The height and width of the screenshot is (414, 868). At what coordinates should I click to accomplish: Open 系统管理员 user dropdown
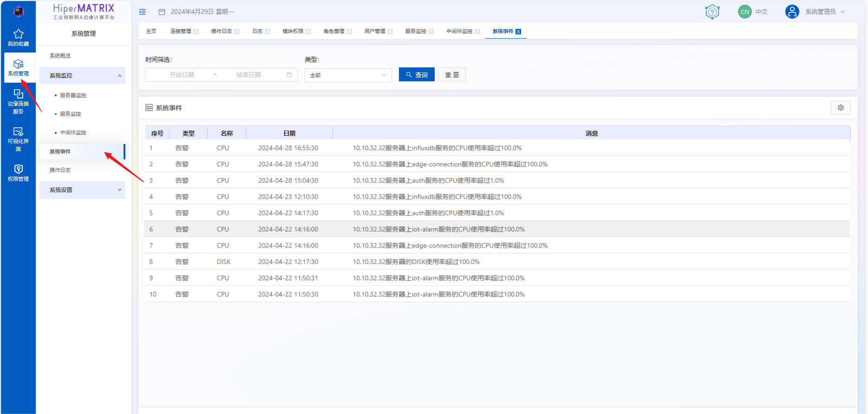click(x=824, y=12)
